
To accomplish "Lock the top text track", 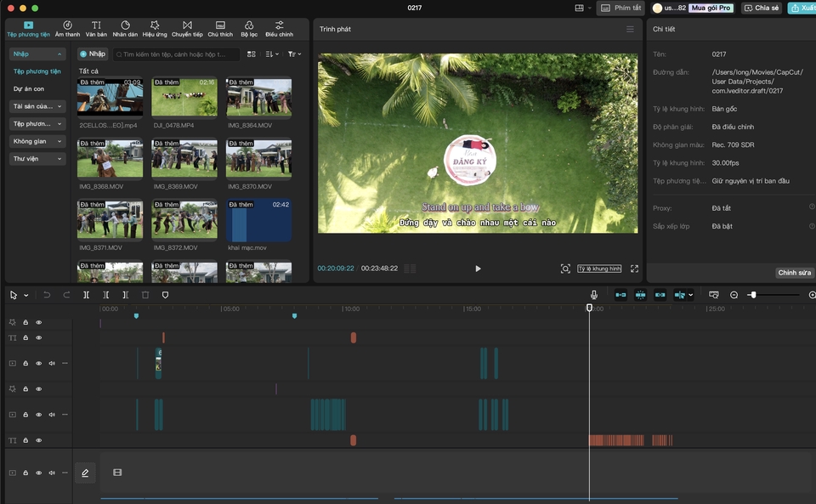I will (x=25, y=337).
